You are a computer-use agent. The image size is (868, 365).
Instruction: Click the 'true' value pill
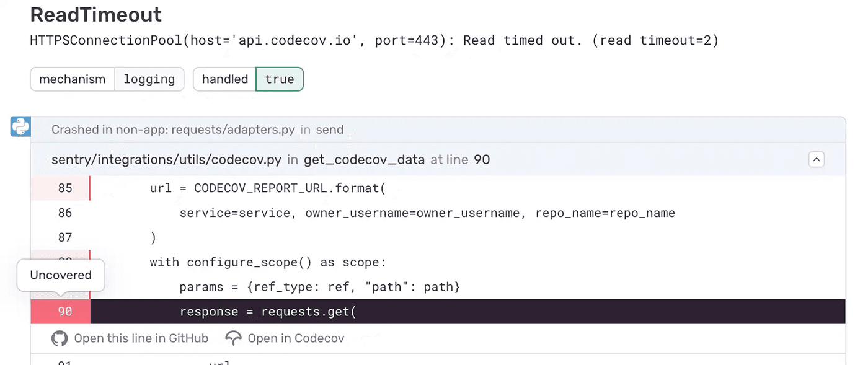click(x=280, y=79)
